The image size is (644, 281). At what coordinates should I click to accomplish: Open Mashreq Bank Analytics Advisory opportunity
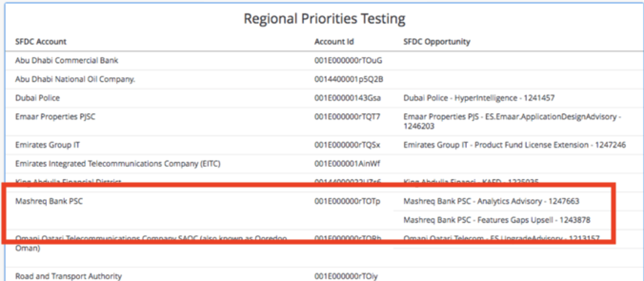[491, 201]
